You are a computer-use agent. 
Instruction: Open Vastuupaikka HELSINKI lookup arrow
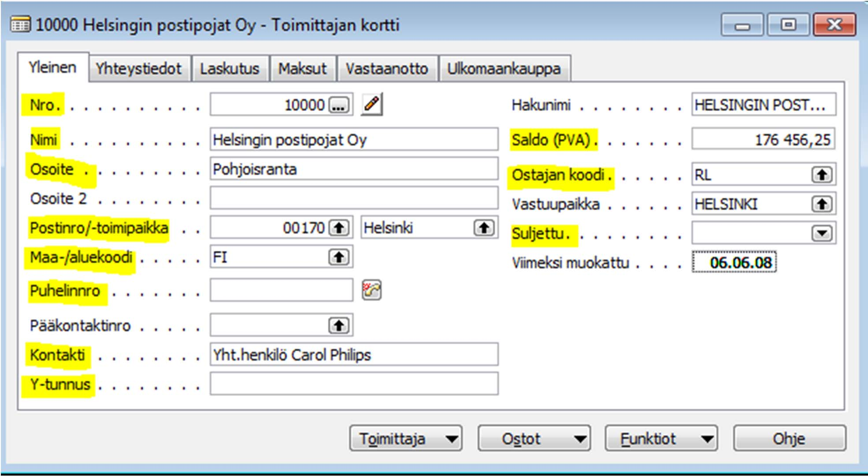click(x=822, y=204)
